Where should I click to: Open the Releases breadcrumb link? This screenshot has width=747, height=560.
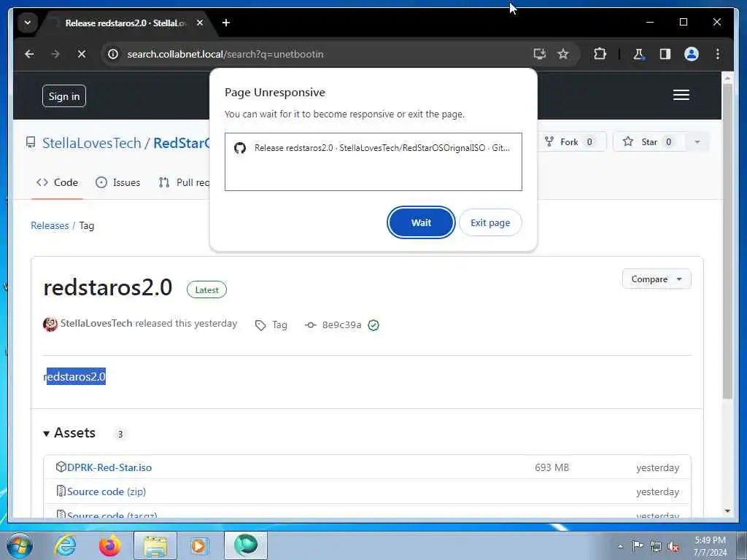50,225
